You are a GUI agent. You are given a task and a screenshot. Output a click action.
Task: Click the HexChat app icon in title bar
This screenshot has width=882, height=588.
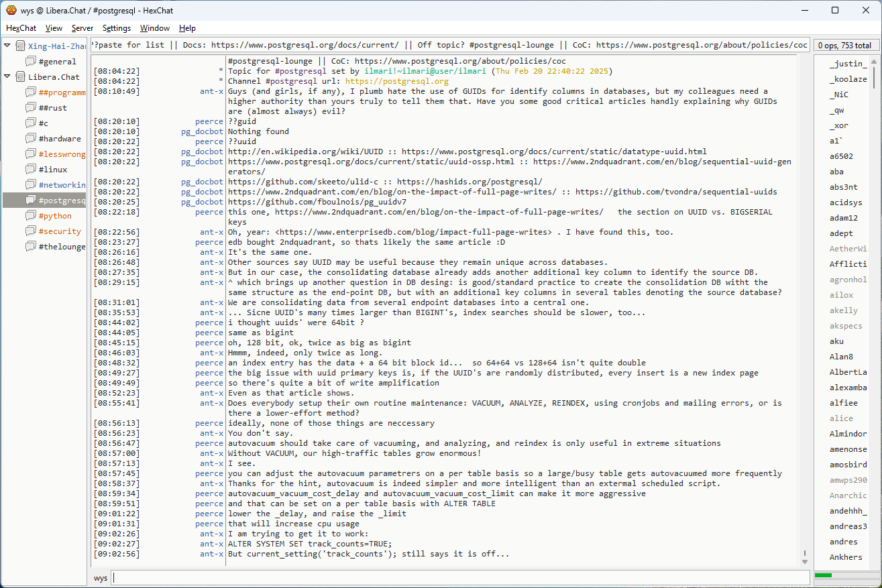[x=11, y=10]
